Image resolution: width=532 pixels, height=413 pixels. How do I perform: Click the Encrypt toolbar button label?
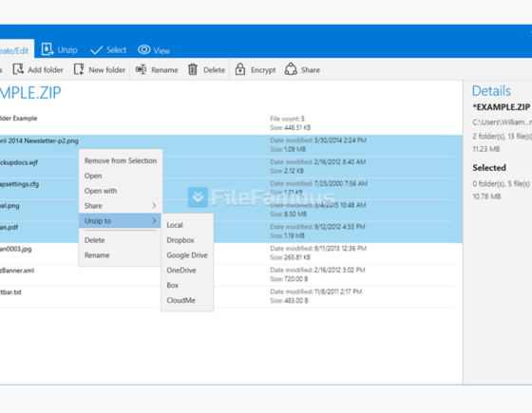[263, 70]
